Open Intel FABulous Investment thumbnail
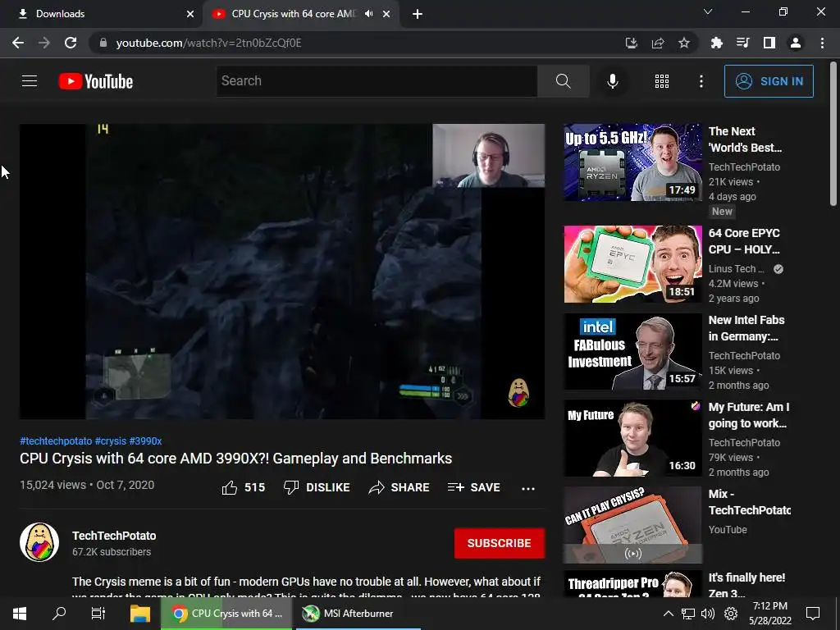 point(632,351)
